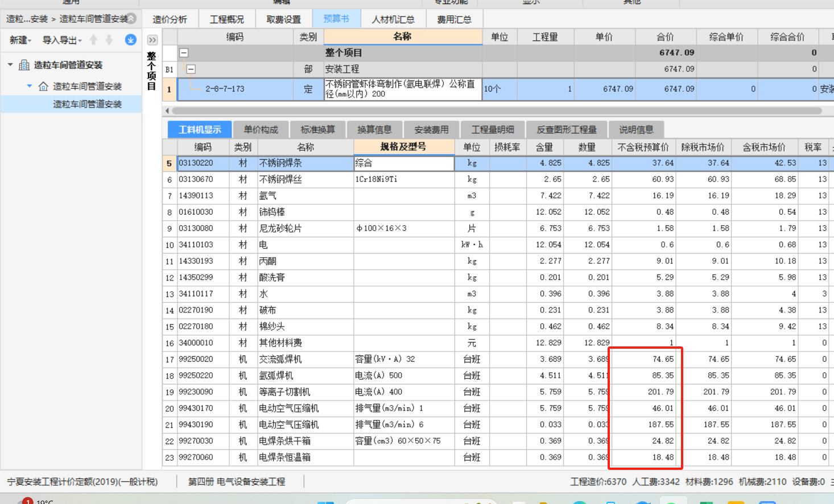Edit the 综合 specification cell in row 5
The image size is (834, 504).
click(403, 163)
